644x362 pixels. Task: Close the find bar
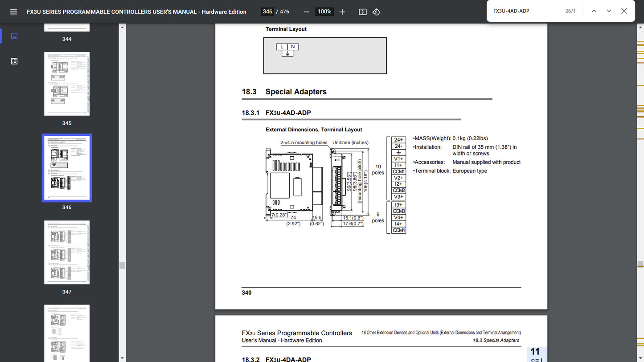624,11
